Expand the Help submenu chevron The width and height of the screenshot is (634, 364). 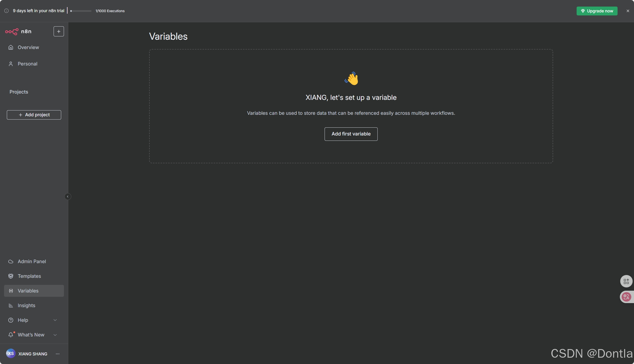click(55, 320)
